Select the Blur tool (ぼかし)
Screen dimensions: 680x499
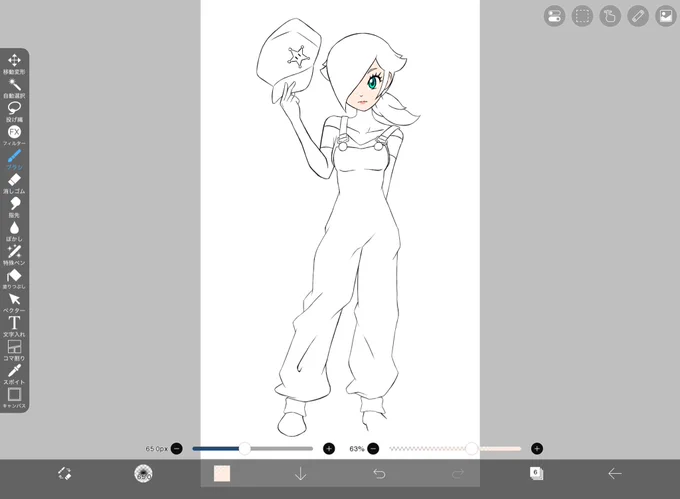(14, 232)
